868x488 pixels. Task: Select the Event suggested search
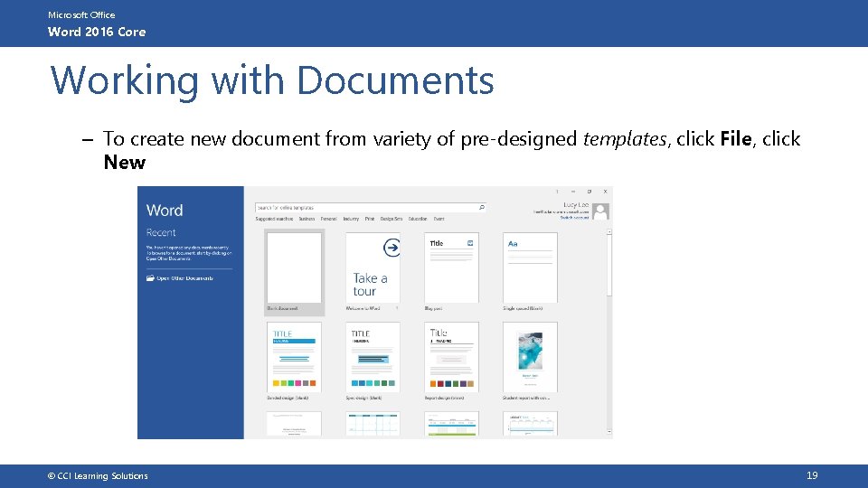[x=439, y=219]
